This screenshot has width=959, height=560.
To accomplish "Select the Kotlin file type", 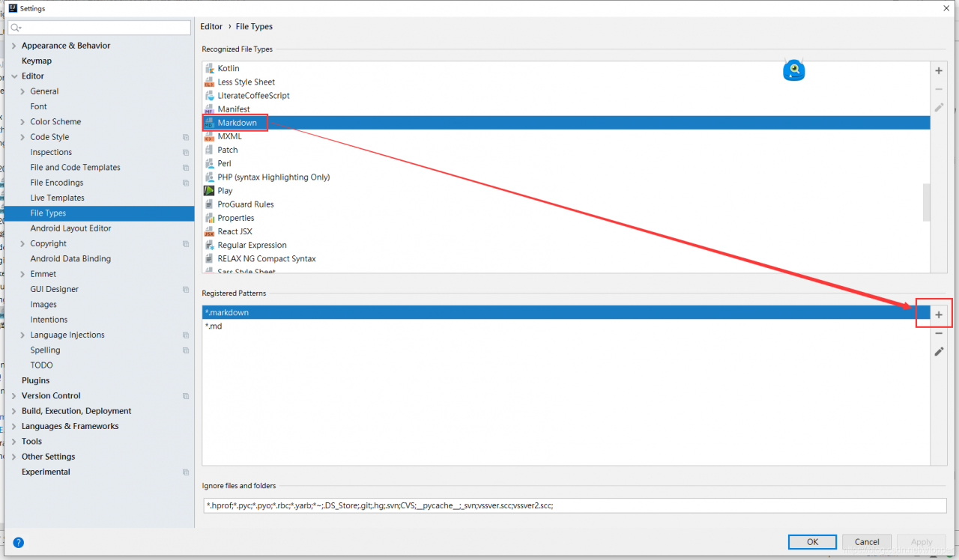I will coord(229,68).
